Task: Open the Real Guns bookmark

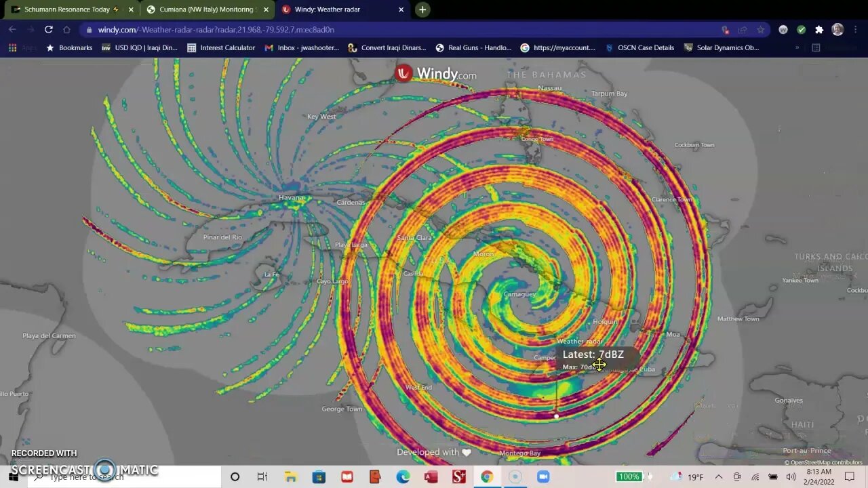Action: coord(473,48)
